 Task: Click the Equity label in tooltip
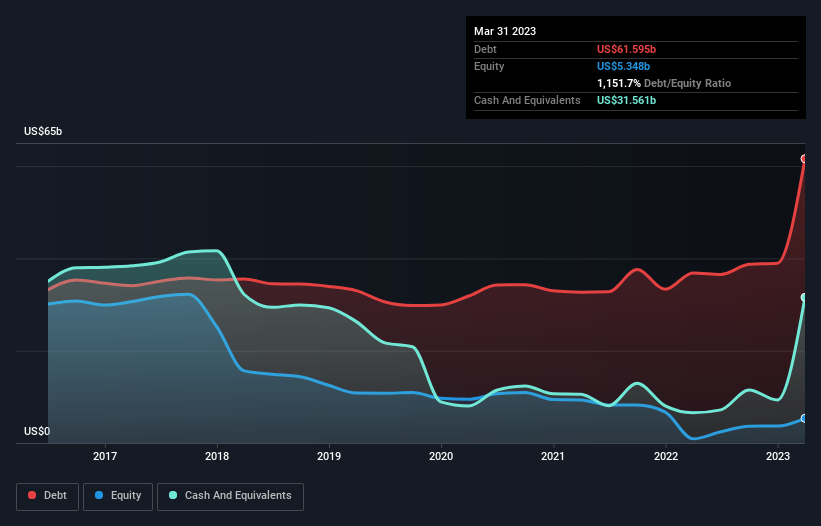(x=489, y=66)
